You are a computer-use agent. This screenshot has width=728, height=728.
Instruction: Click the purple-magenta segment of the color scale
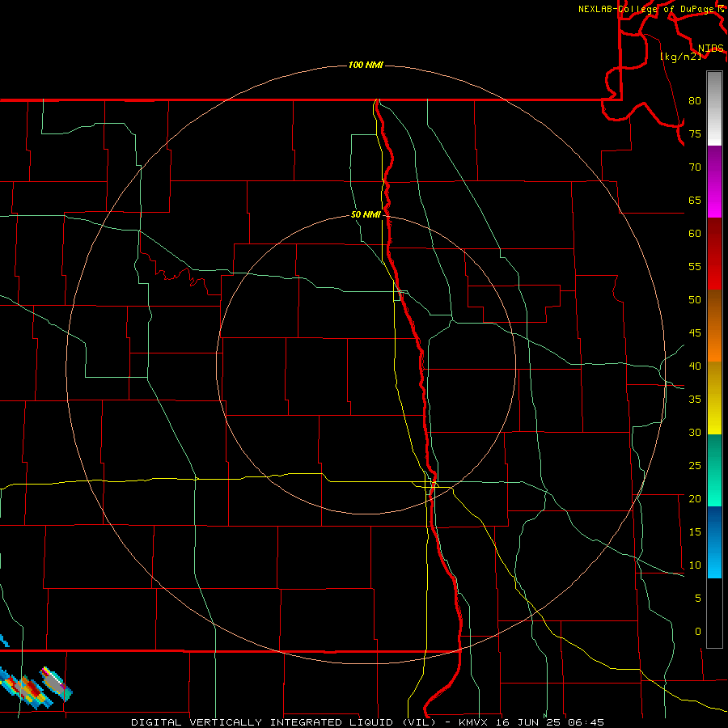point(714,182)
